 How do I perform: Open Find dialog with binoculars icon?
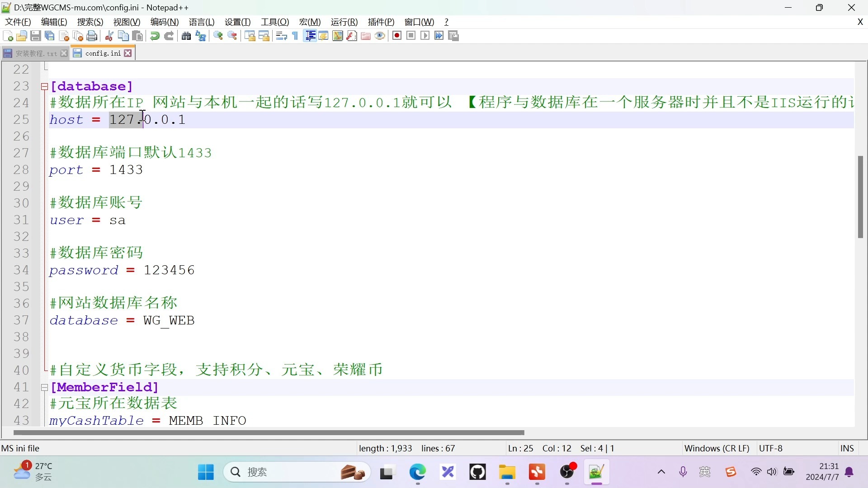point(186,36)
